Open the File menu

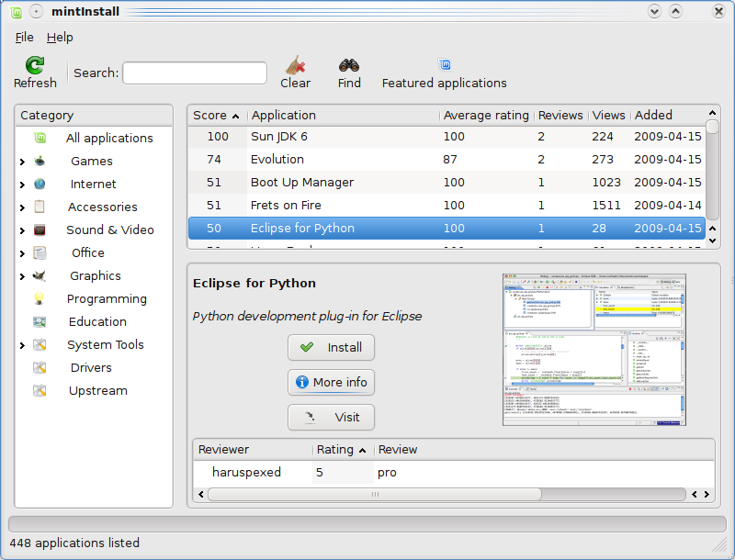[24, 38]
